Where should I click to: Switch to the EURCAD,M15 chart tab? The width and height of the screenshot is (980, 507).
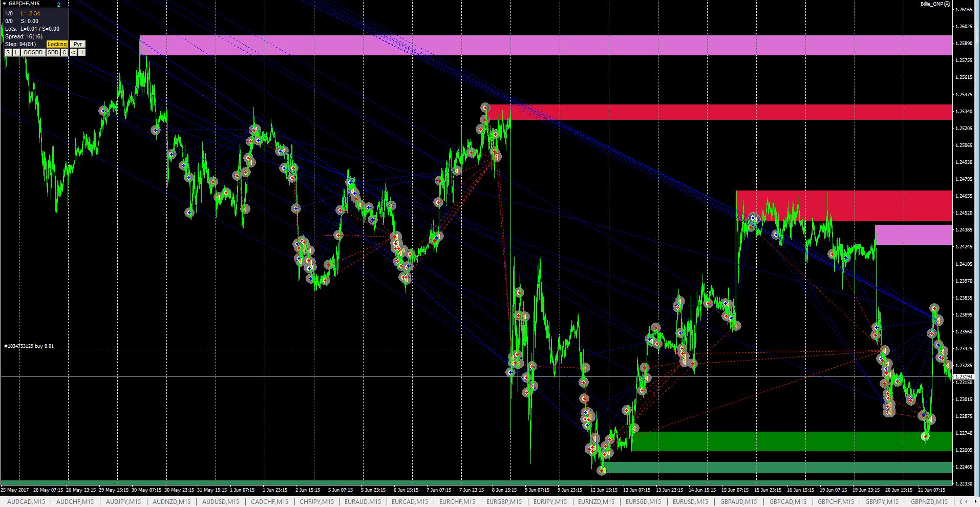(x=411, y=502)
